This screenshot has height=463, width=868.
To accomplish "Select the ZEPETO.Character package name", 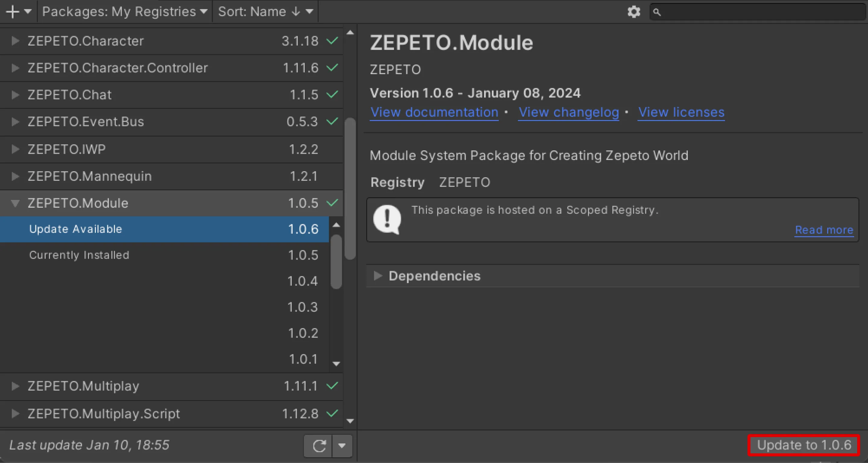I will [x=86, y=41].
